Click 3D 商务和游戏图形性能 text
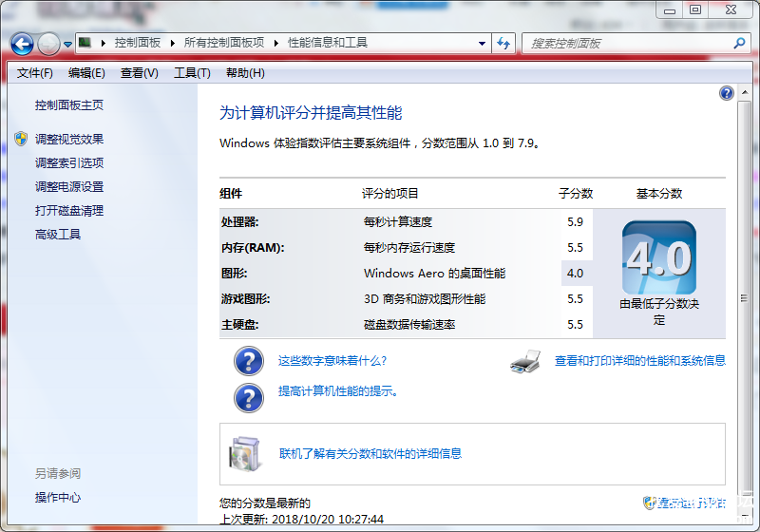The image size is (760, 532). click(x=425, y=299)
